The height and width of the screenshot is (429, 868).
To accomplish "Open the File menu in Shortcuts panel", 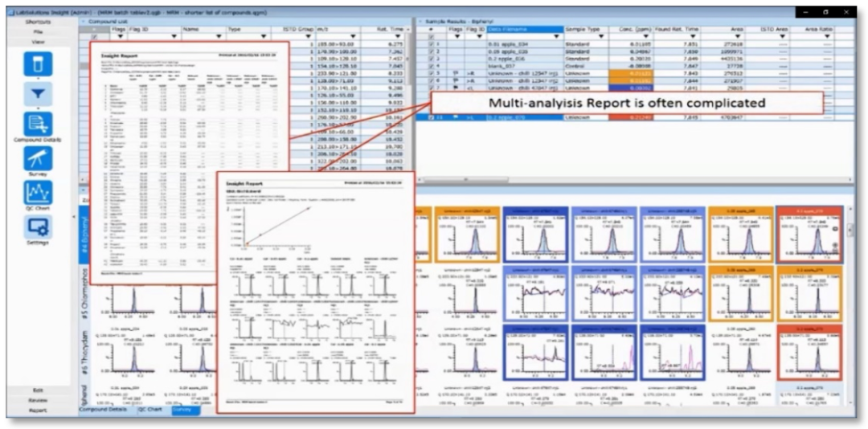I will [38, 31].
